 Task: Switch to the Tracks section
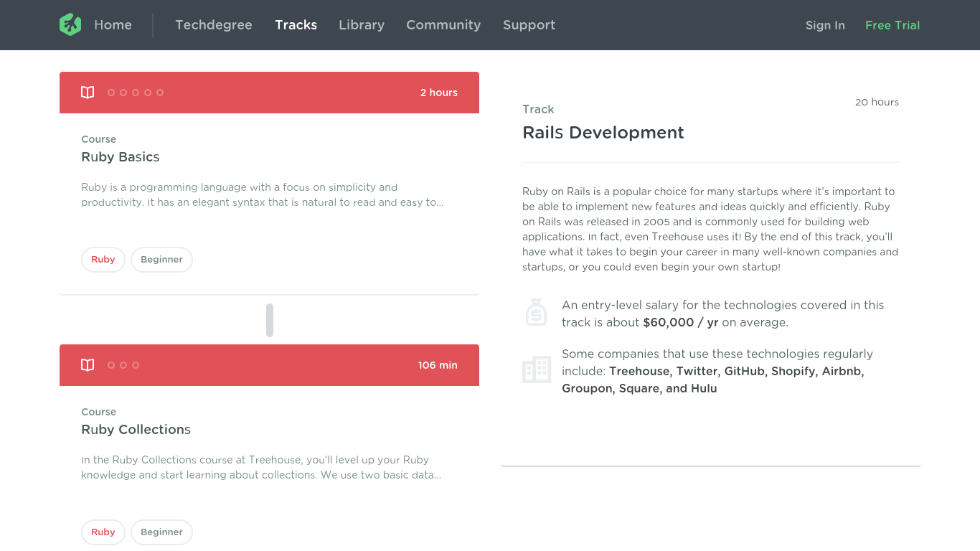[296, 25]
